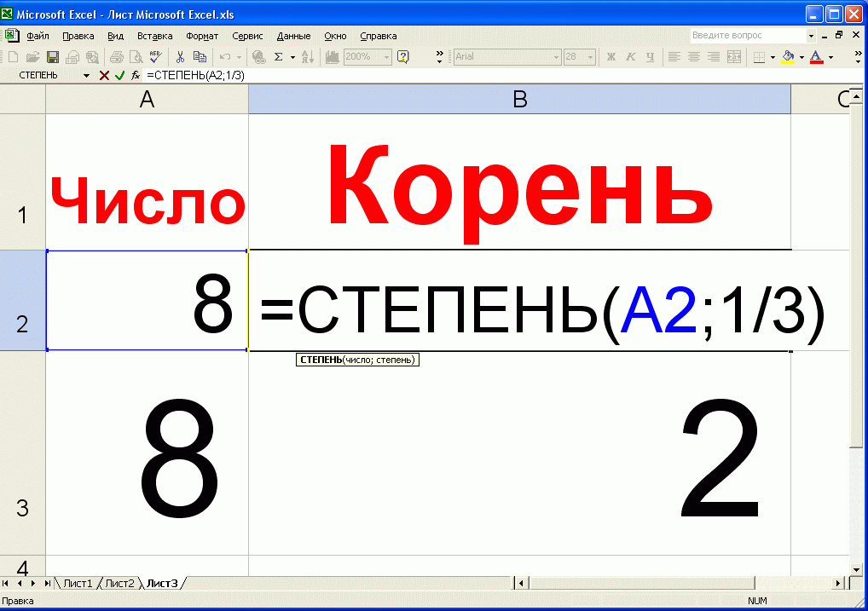Click the Print icon
Viewport: 868px width, 611px height.
point(116,56)
